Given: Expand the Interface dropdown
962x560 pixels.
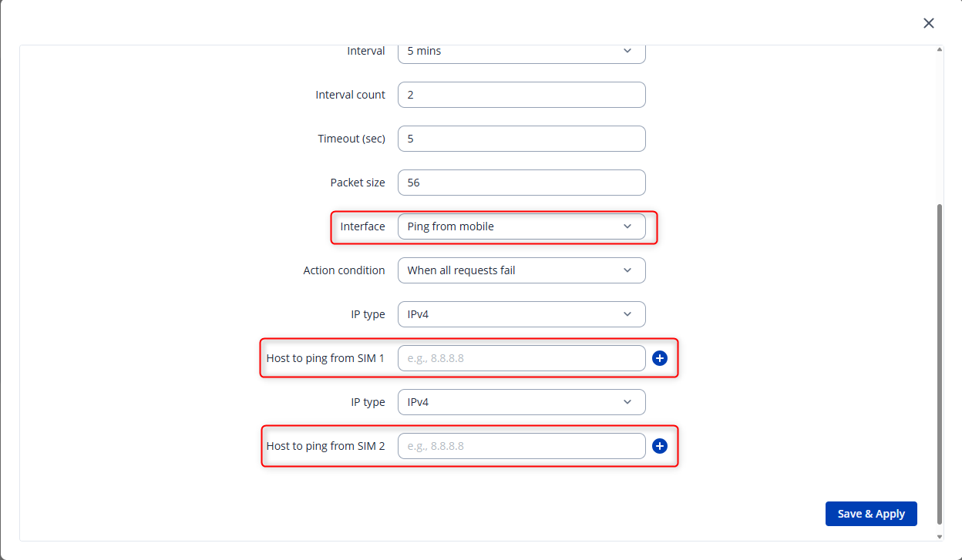Looking at the screenshot, I should [521, 226].
